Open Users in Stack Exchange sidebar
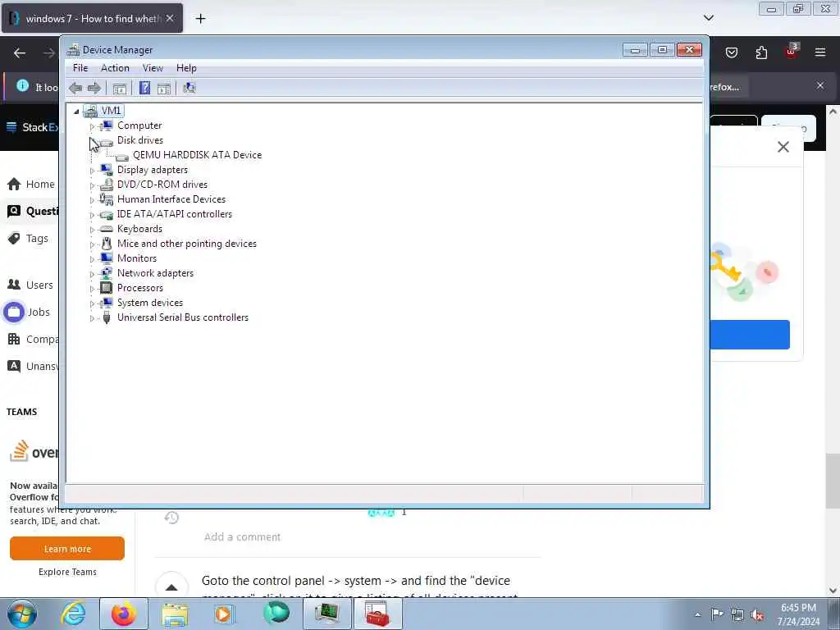Screen dimensions: 840x630 point(30,285)
